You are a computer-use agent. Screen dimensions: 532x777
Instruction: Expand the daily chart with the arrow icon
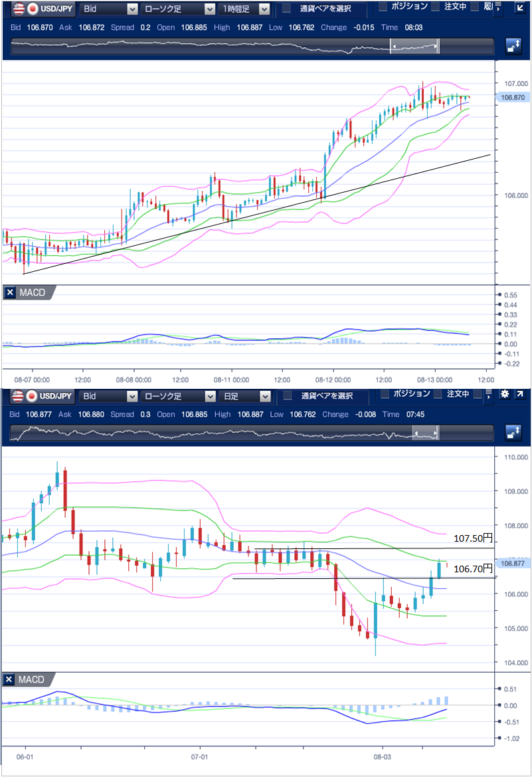[519, 395]
